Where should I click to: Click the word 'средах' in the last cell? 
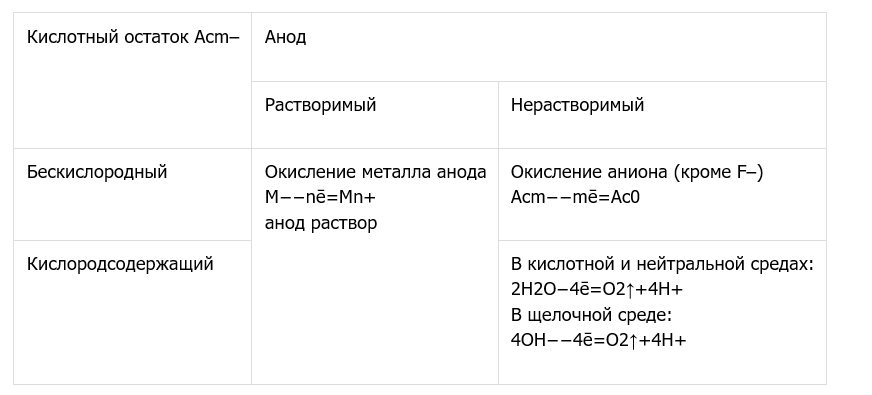click(782, 264)
